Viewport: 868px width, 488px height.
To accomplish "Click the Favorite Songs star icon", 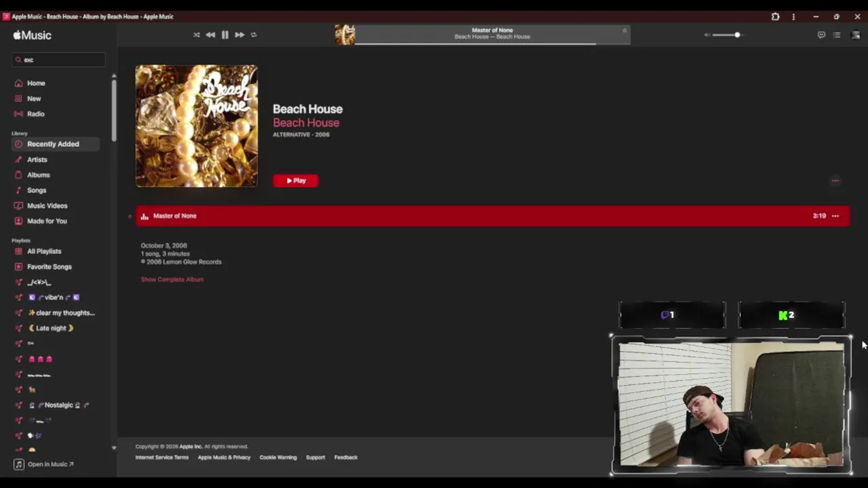I will point(18,266).
